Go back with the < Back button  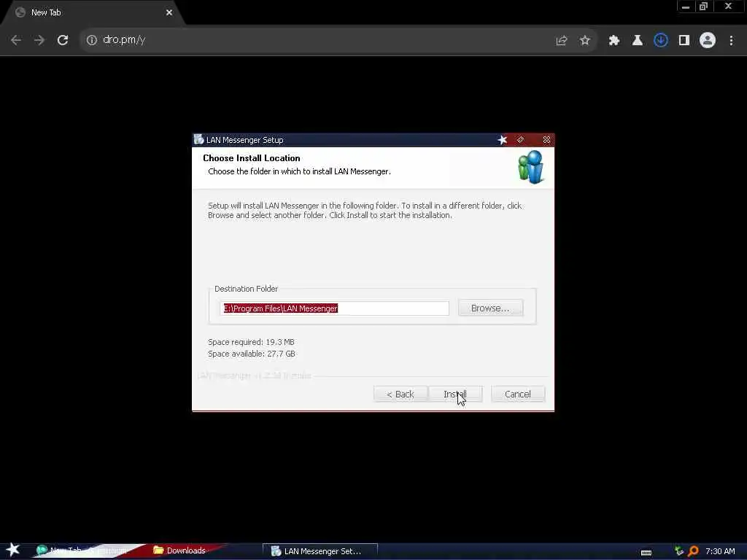[400, 394]
